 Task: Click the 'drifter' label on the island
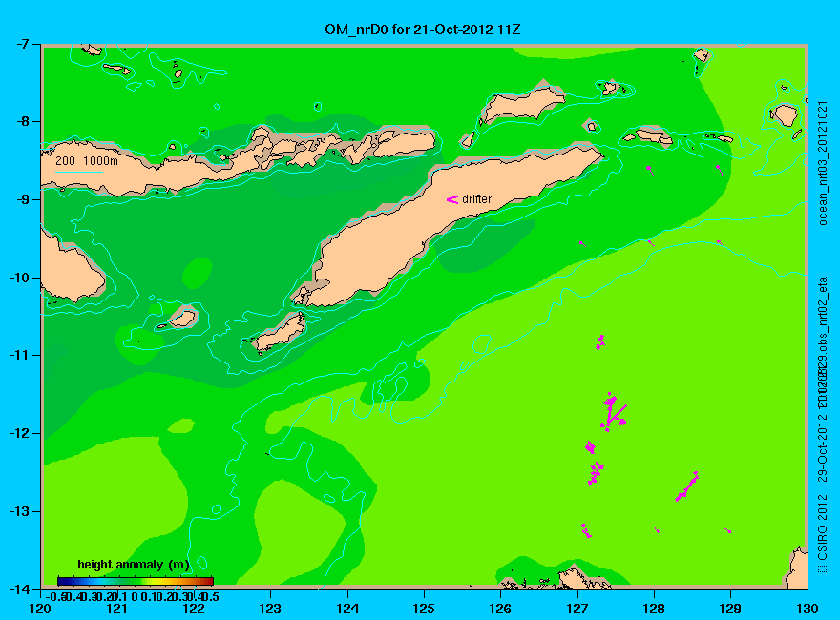click(x=476, y=199)
